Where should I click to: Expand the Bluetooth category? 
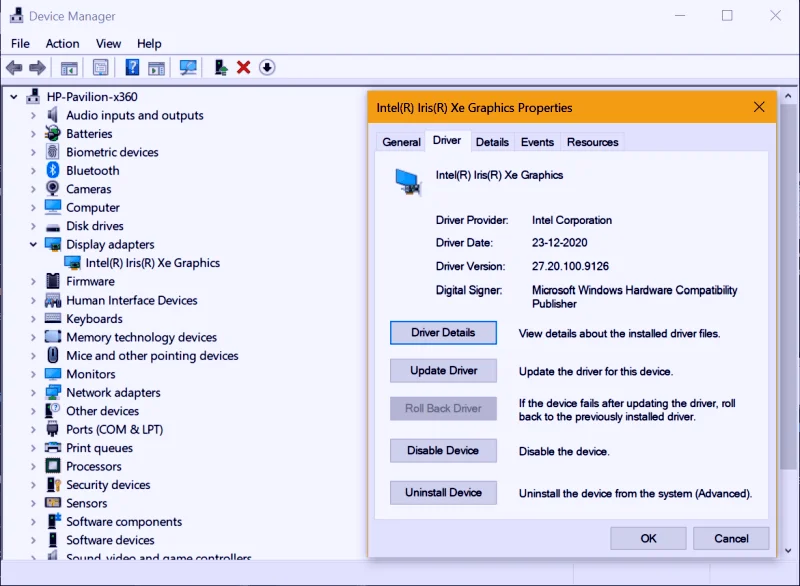tap(31, 170)
